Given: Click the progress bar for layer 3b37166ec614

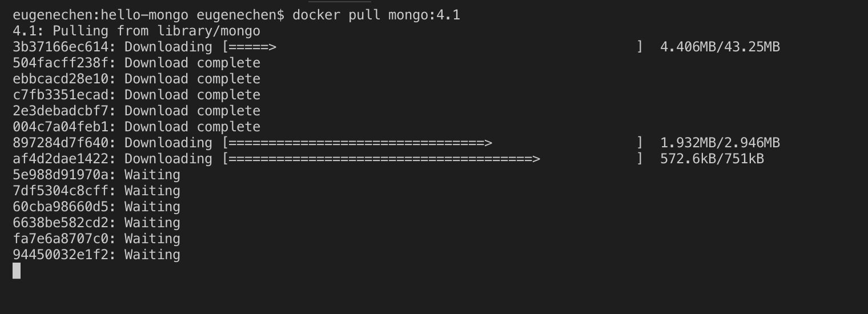Looking at the screenshot, I should click(433, 47).
